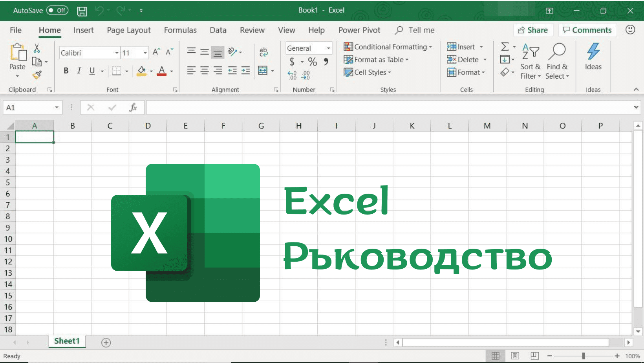The width and height of the screenshot is (644, 363).
Task: Toggle Bottom Align button
Action: [218, 52]
